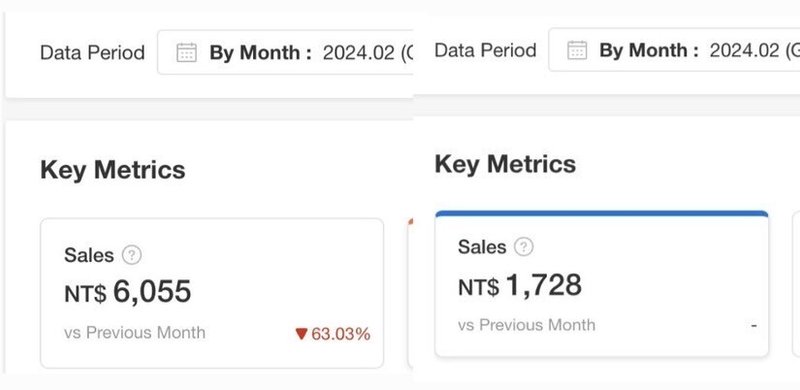This screenshot has width=800, height=390.
Task: Click vs Previous Month on the NT$ 1,728 card
Action: point(527,325)
